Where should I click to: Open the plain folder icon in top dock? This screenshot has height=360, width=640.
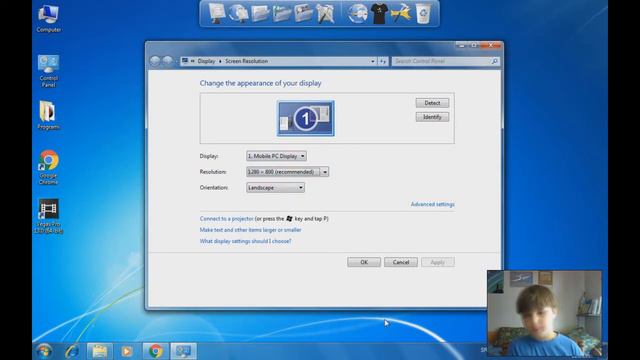pos(260,13)
